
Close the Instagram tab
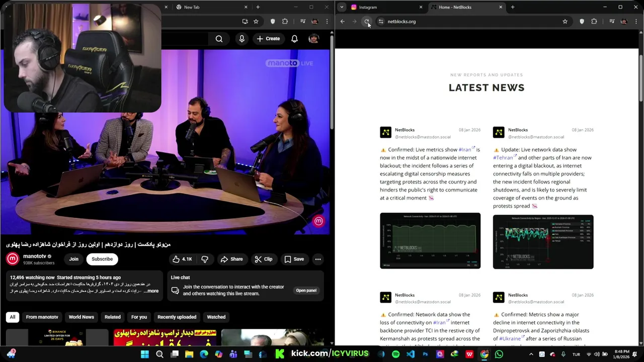click(x=421, y=7)
